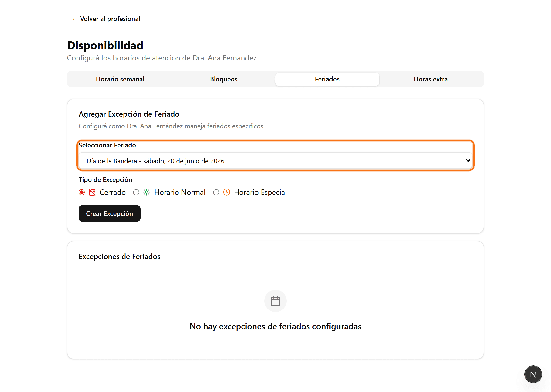This screenshot has width=551, height=392.
Task: Click the Seleccionar Feriado label
Action: pyautogui.click(x=107, y=145)
